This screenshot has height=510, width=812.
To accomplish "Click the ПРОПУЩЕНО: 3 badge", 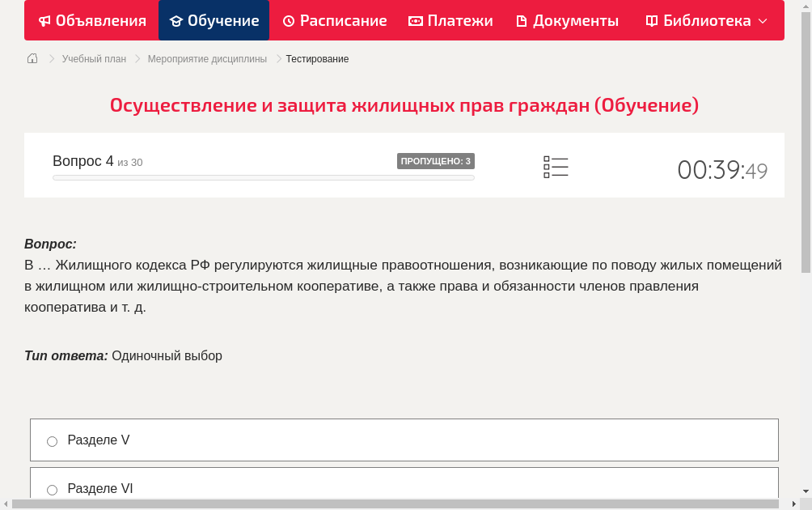I will (437, 160).
